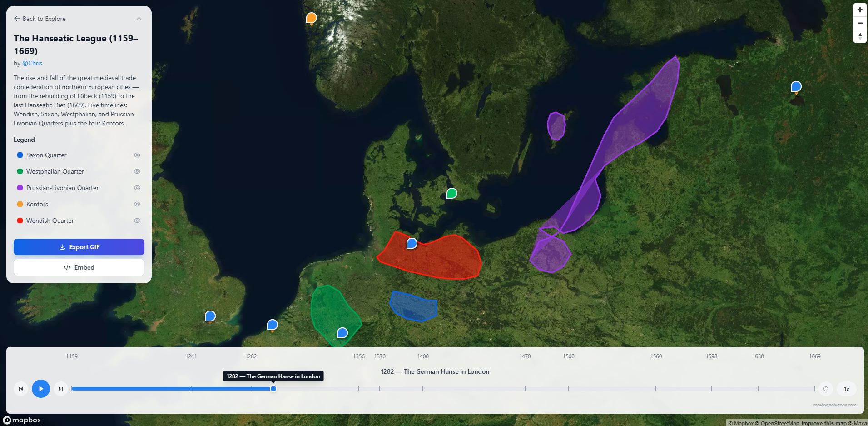
Task: Click the Mapbox logo in the corner
Action: [22, 420]
